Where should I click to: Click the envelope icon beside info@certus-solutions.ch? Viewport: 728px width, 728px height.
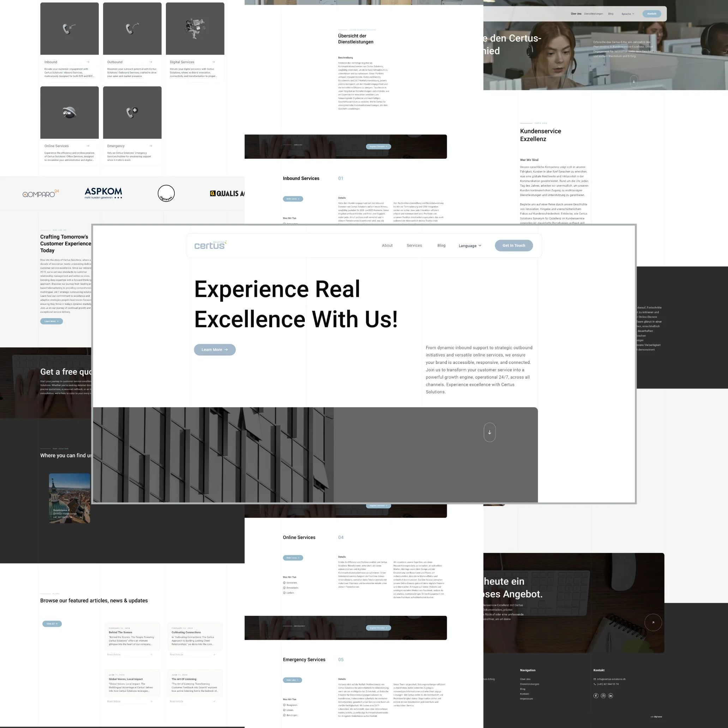click(x=595, y=679)
